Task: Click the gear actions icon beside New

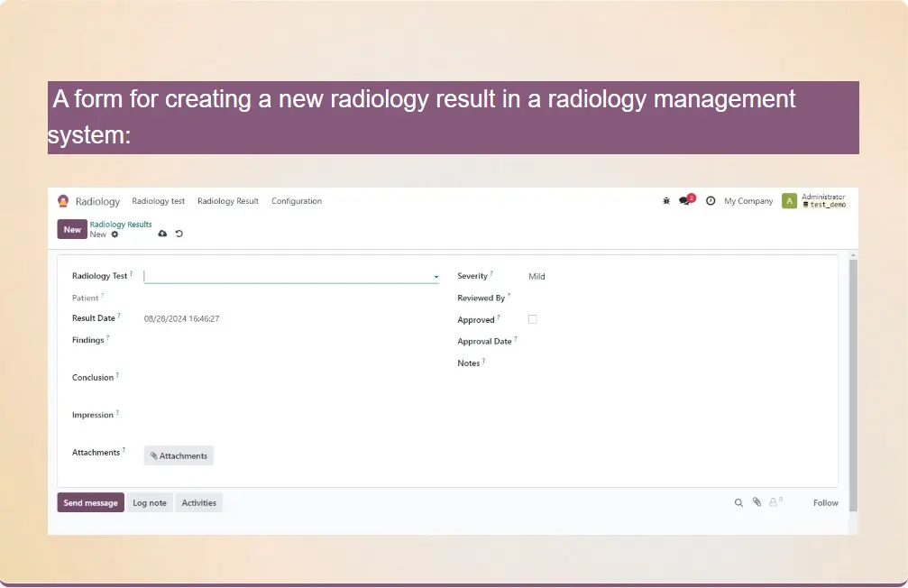Action: click(115, 234)
